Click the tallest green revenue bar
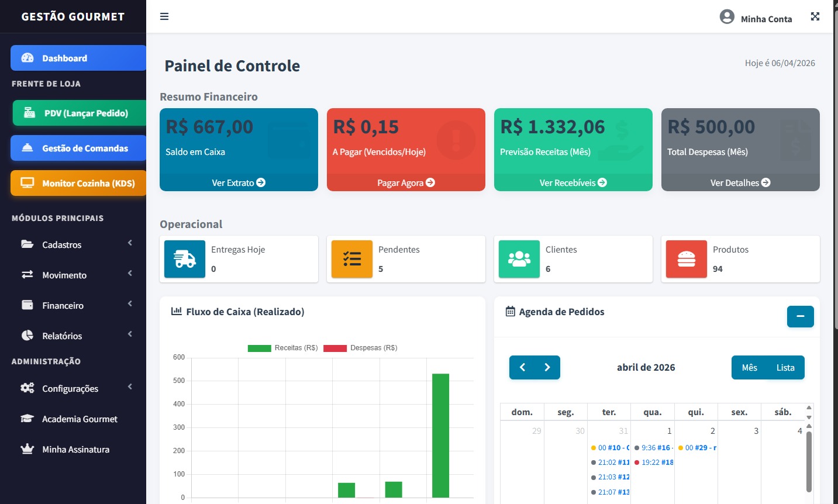This screenshot has height=504, width=838. [x=440, y=436]
